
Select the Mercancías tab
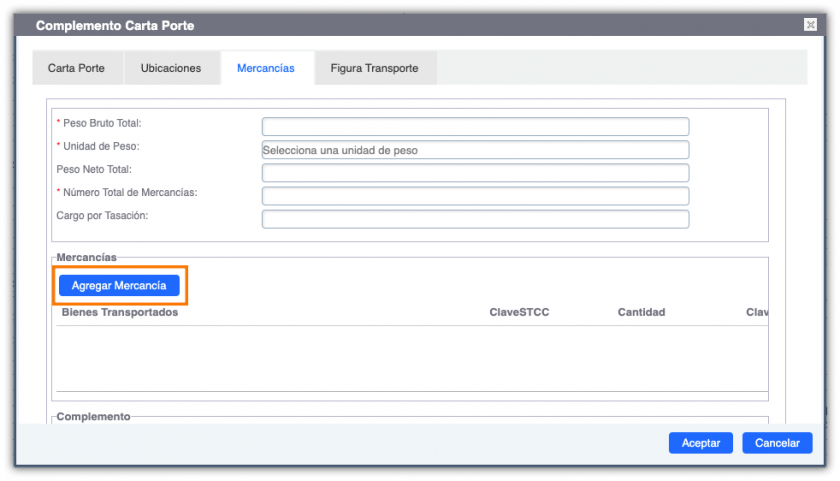(266, 68)
